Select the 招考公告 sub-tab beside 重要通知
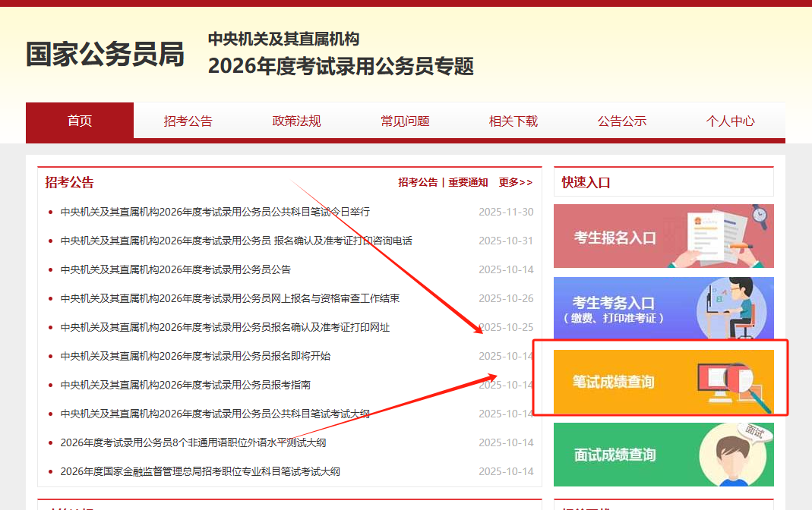 pos(418,182)
